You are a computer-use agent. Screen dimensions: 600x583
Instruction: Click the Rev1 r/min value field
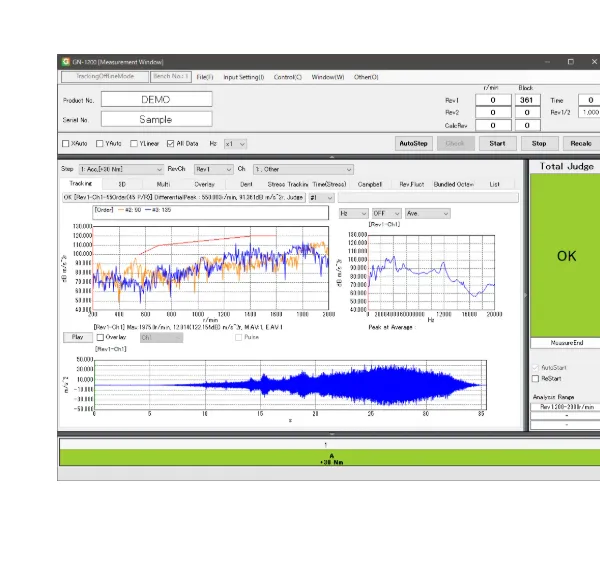click(x=493, y=100)
